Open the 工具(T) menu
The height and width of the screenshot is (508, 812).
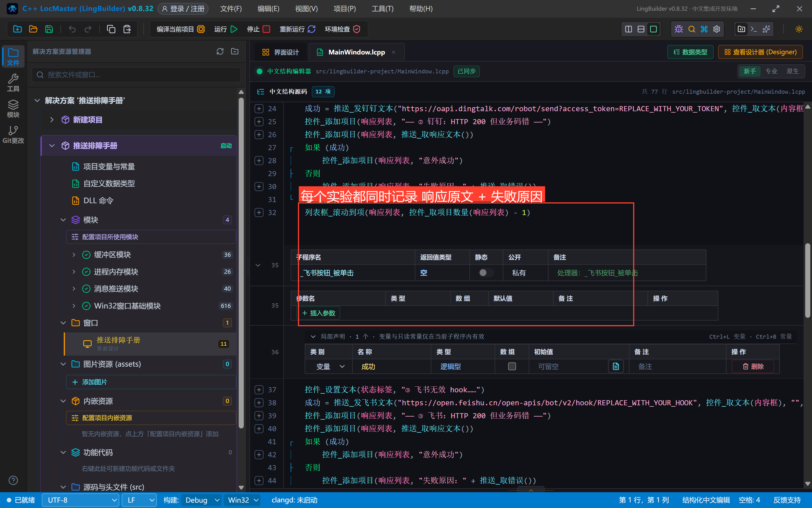[x=382, y=9]
